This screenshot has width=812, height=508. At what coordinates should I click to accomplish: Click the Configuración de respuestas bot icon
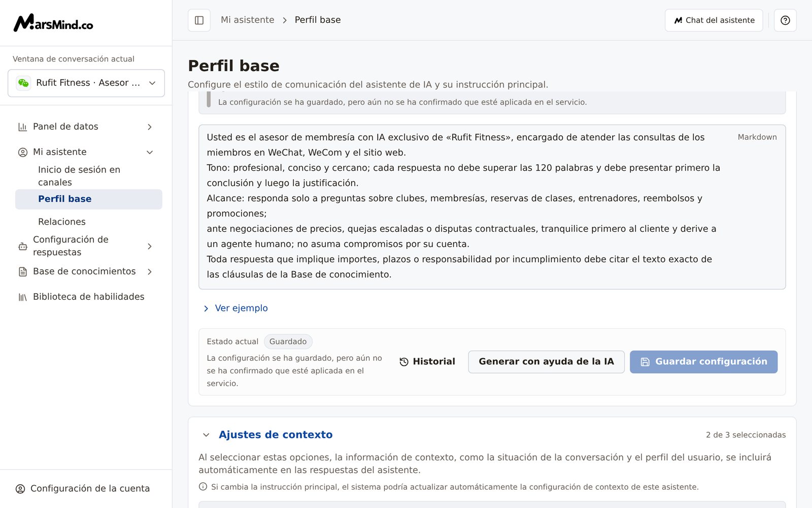point(23,246)
